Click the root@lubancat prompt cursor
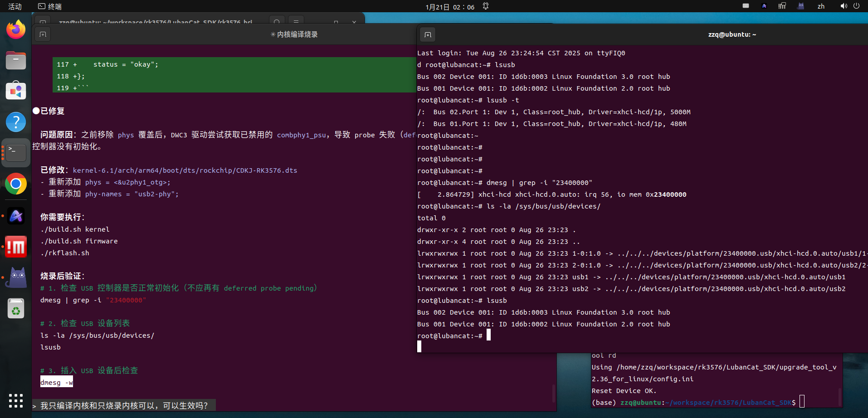868x418 pixels. coord(488,335)
